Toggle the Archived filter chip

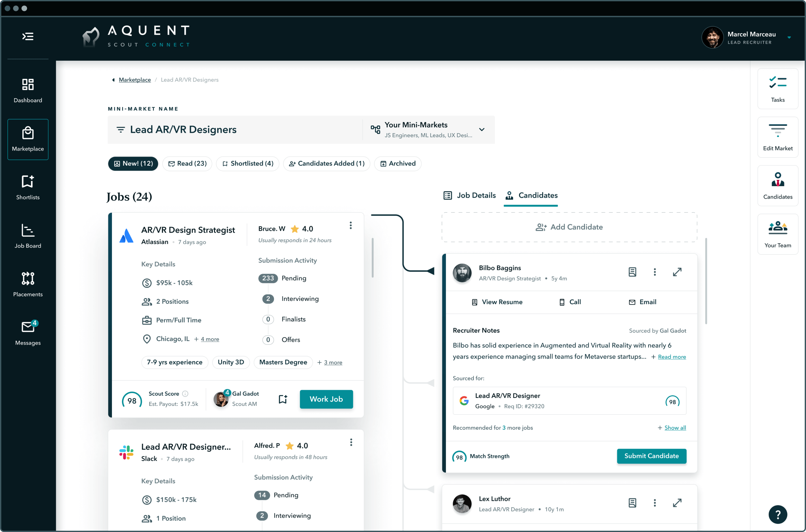(x=398, y=164)
